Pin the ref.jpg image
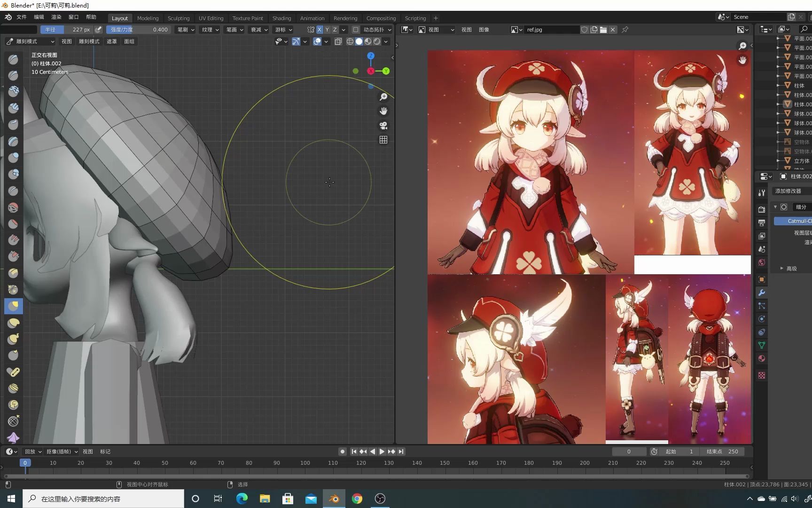The height and width of the screenshot is (508, 812). point(625,30)
